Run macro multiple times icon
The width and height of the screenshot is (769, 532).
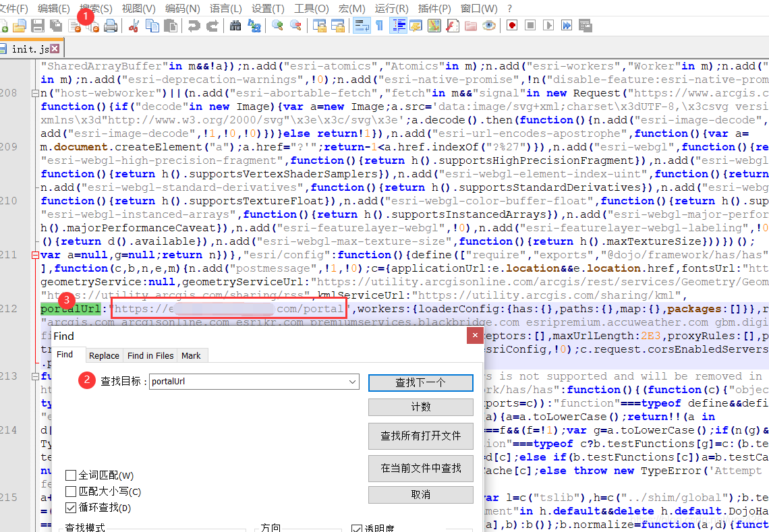(x=567, y=26)
